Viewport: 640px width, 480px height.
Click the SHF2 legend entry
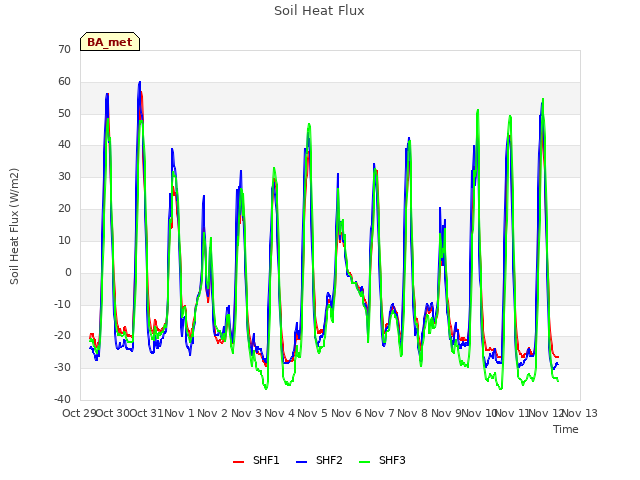click(319, 460)
